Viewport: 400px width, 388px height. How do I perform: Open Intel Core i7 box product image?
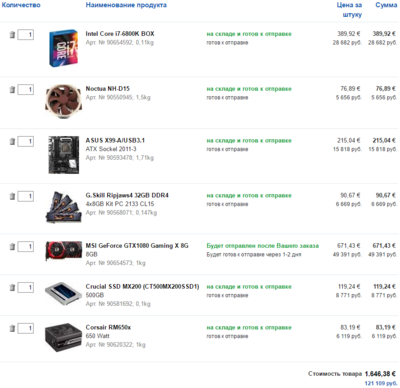63,48
